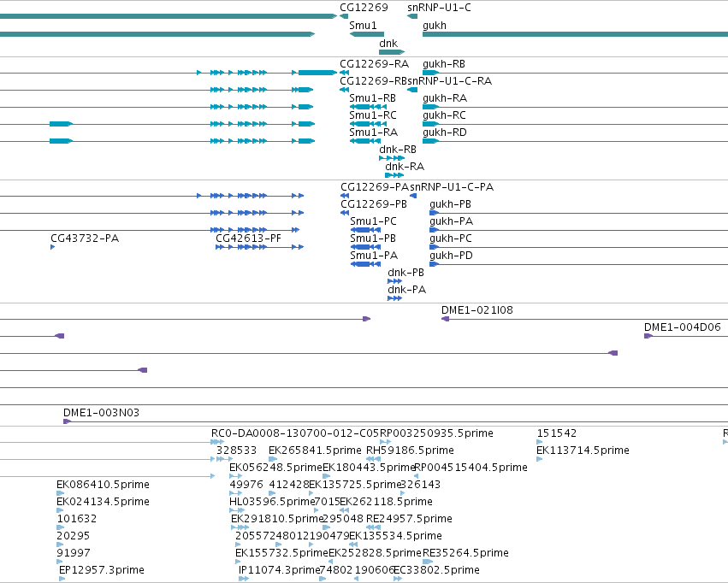Select EST label RC0-DA0008-130700-012-C05
This screenshot has width=728, height=583.
295,433
